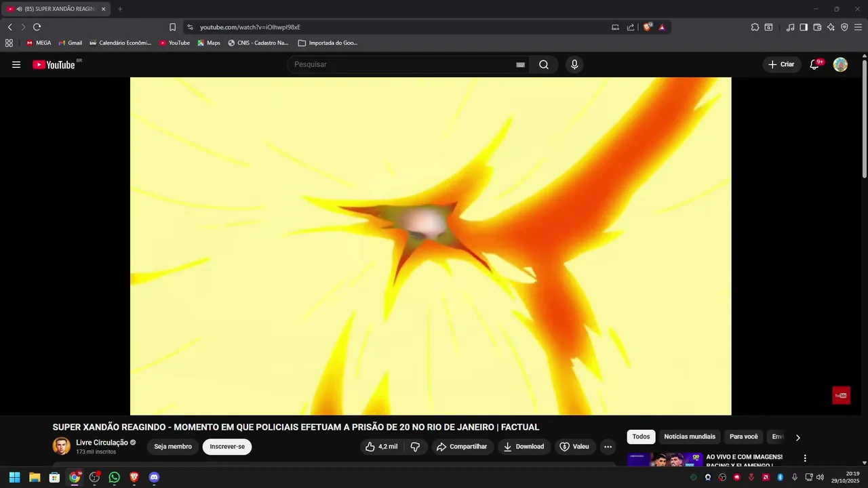Screen dimensions: 868x488
Task: Open the YouTube guide hamburger menu
Action: [x=16, y=64]
